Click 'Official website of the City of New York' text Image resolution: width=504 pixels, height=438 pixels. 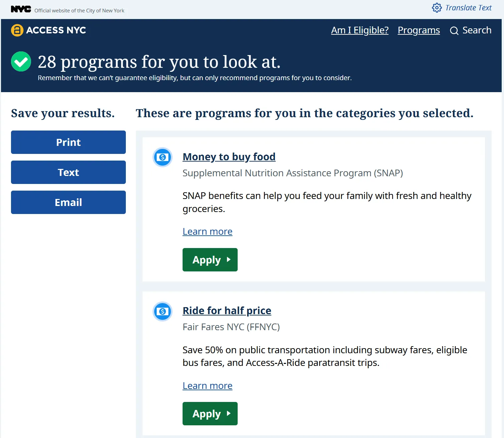(x=79, y=11)
